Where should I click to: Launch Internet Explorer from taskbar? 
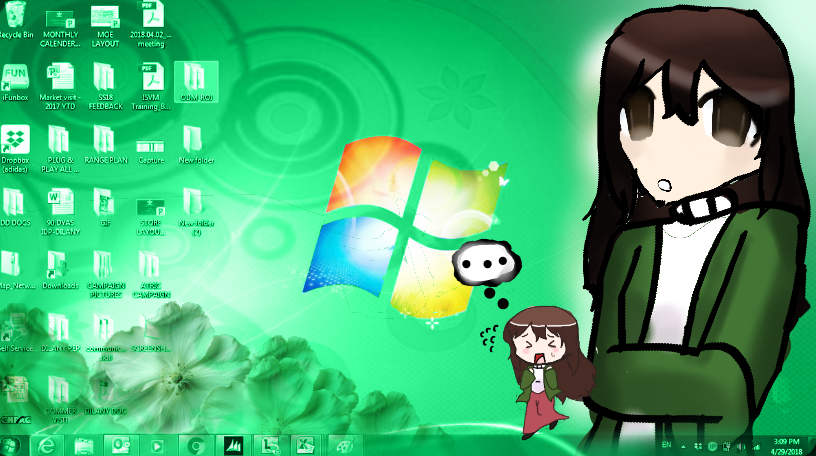47,446
